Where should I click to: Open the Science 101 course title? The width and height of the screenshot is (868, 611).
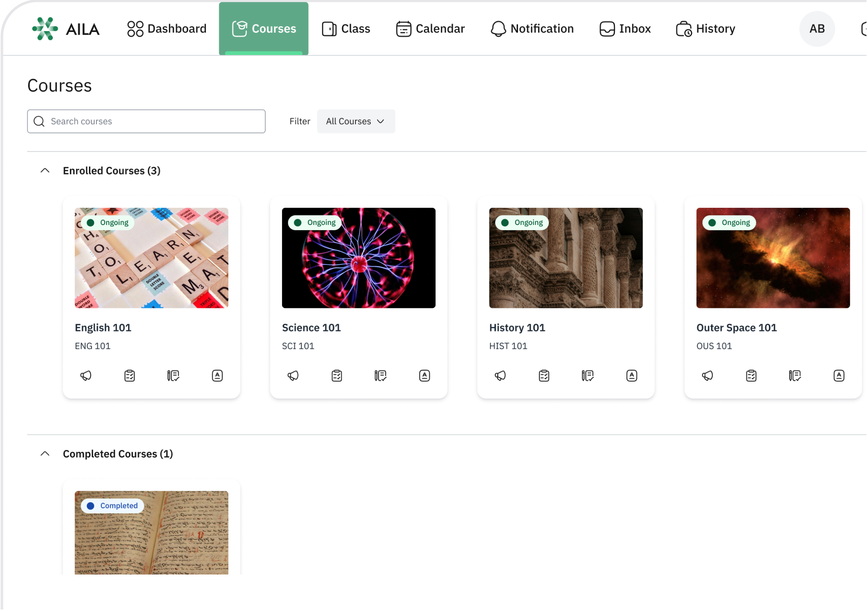point(311,328)
